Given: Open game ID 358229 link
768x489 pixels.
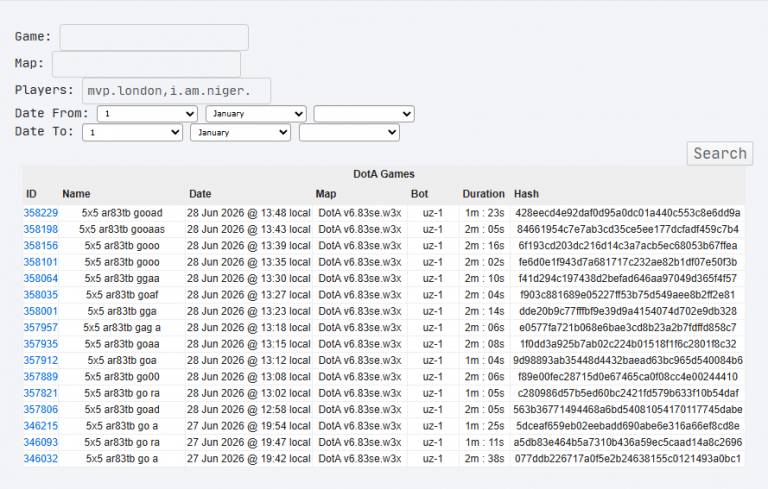Looking at the screenshot, I should click(41, 213).
